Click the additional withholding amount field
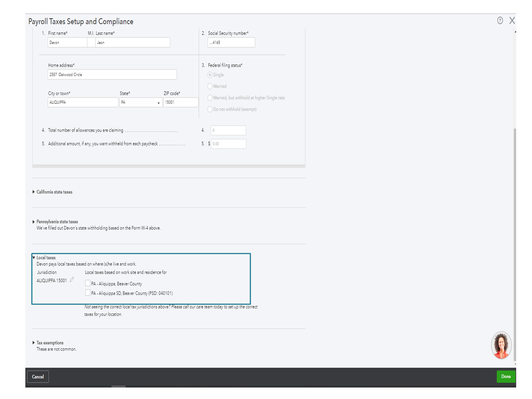 [x=228, y=144]
